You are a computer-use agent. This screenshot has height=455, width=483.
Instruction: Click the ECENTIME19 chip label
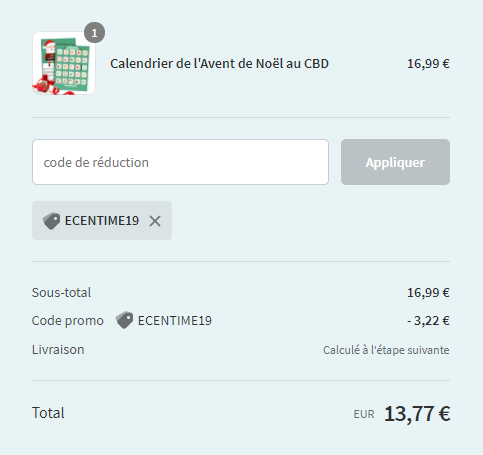(x=102, y=221)
